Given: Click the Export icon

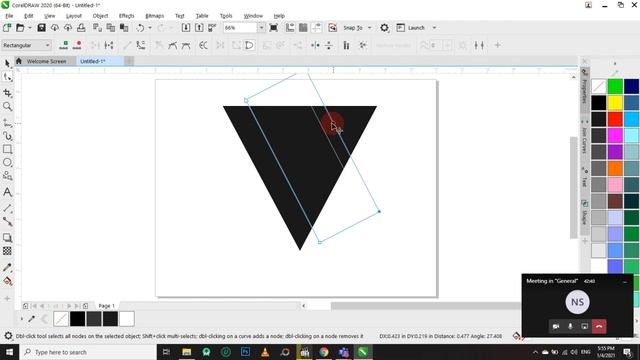Looking at the screenshot, I should coord(199,28).
